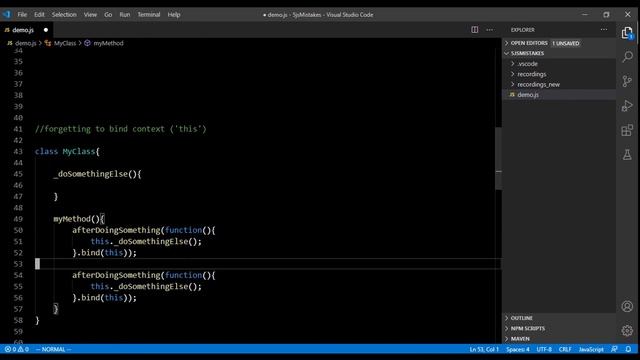
Task: Open the Testing flask view
Action: 627,155
